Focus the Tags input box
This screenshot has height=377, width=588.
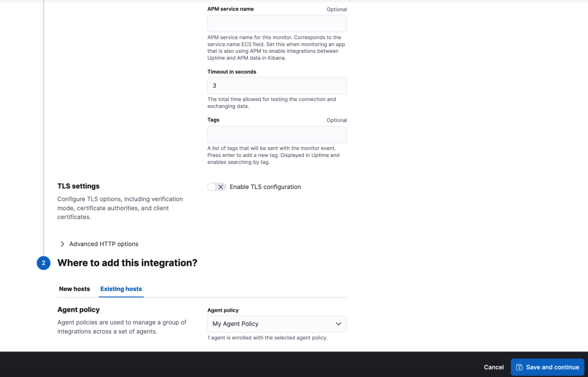(x=277, y=135)
